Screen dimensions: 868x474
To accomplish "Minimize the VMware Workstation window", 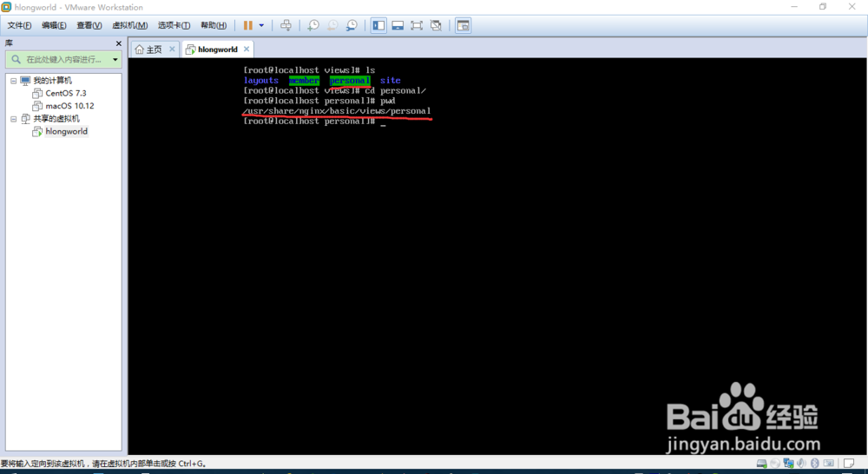I will coord(794,7).
